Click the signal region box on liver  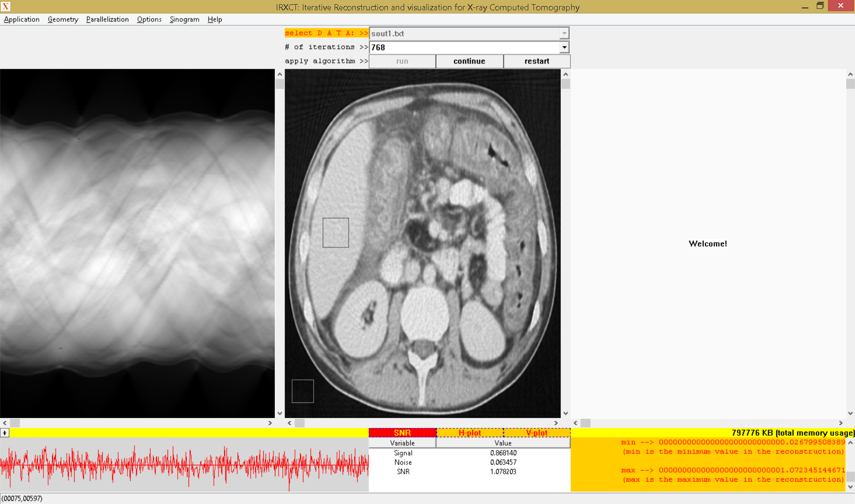pos(336,232)
